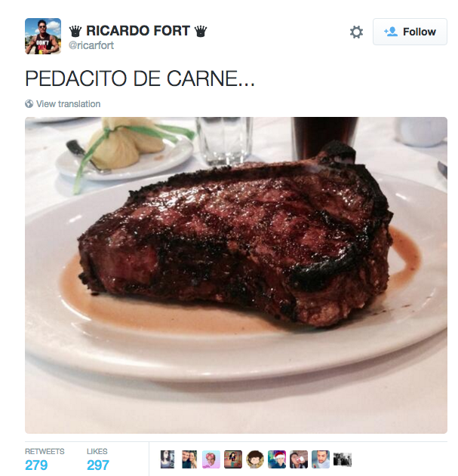Open Ricardo Fort's profile picture
458x476 pixels.
point(43,36)
